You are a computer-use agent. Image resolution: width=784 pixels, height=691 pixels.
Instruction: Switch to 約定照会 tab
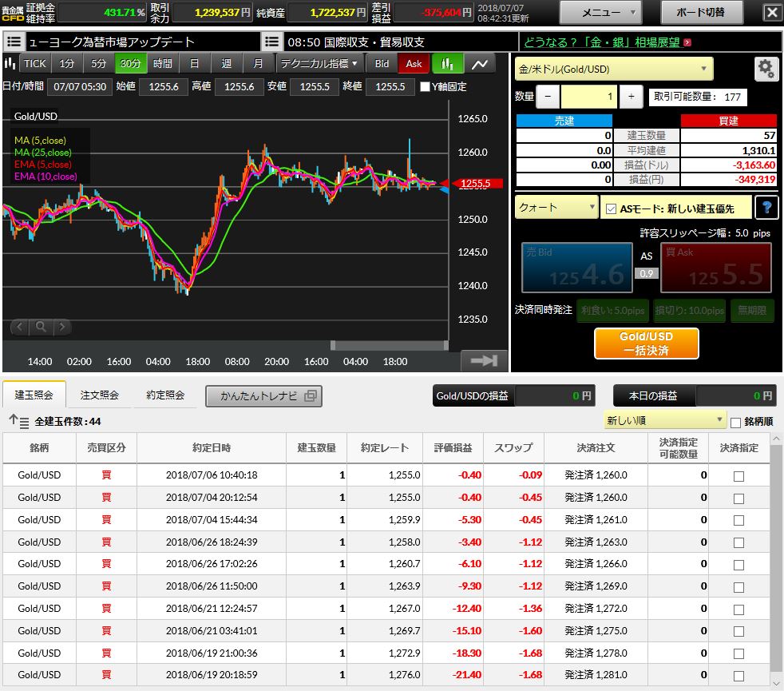(165, 395)
